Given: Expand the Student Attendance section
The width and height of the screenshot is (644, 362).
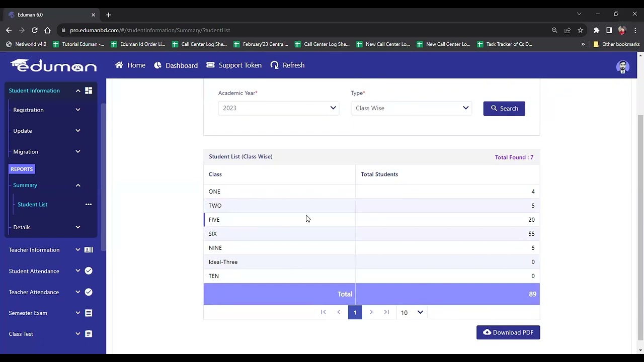Looking at the screenshot, I should (x=78, y=271).
